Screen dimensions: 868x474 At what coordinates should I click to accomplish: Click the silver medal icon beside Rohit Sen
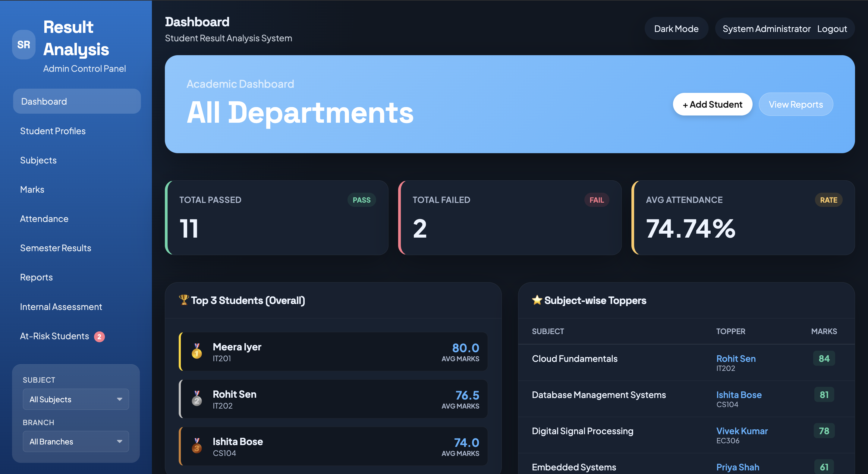(x=197, y=399)
